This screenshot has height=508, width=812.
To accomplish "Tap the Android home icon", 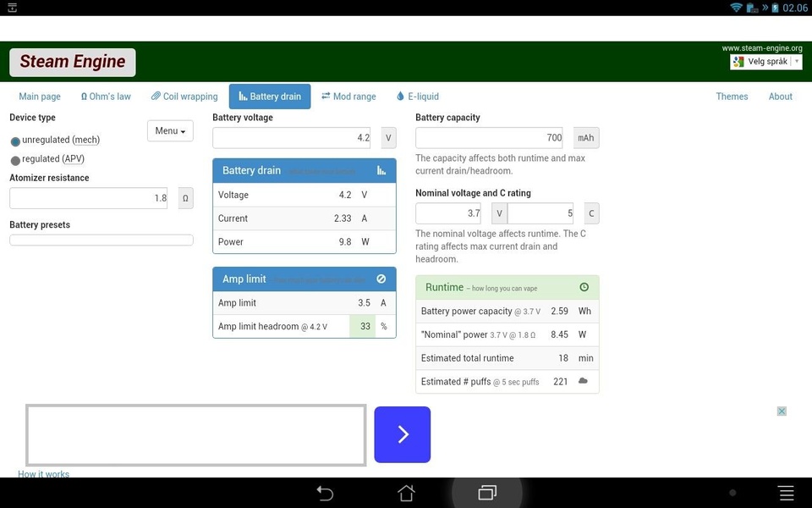I will tap(406, 493).
